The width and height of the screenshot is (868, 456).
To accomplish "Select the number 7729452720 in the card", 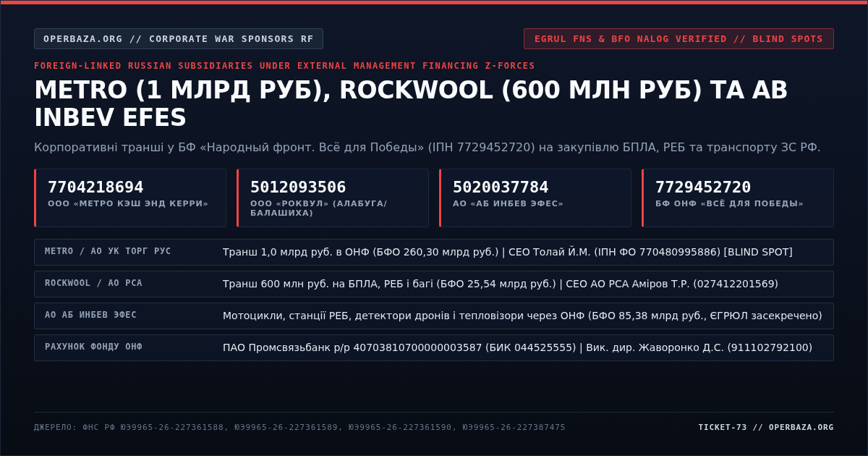I will coord(703,187).
